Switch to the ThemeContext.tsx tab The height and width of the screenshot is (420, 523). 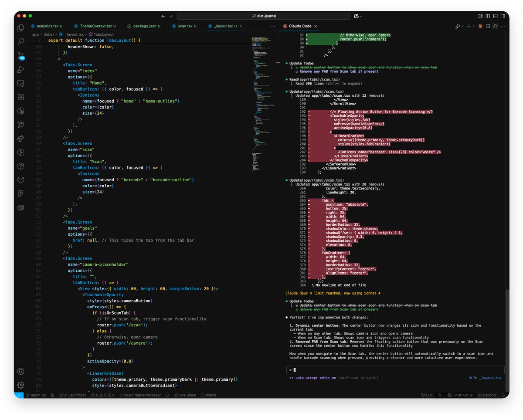pyautogui.click(x=95, y=26)
